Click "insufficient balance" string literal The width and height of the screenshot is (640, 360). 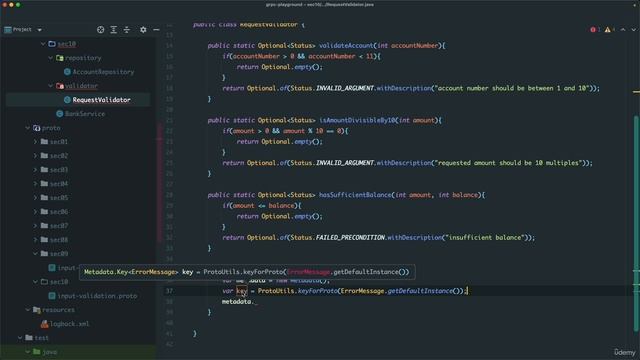tap(484, 238)
